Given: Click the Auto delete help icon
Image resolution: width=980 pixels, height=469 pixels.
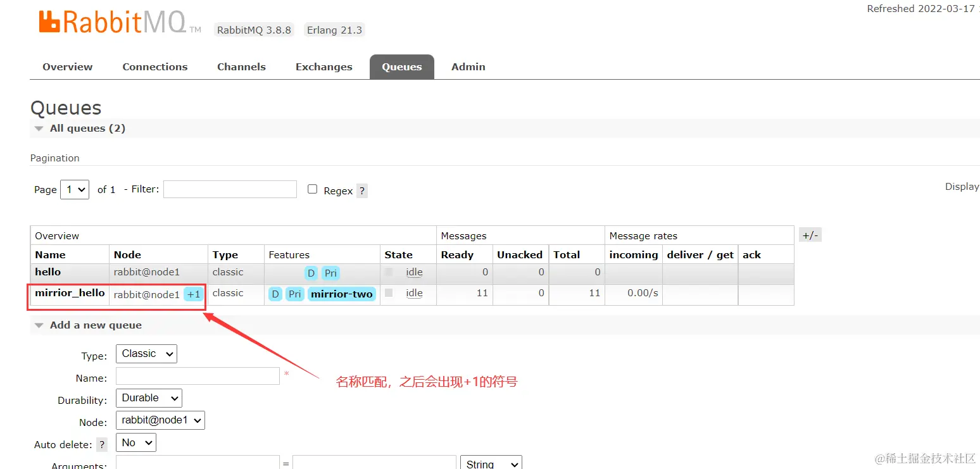Looking at the screenshot, I should tap(101, 445).
